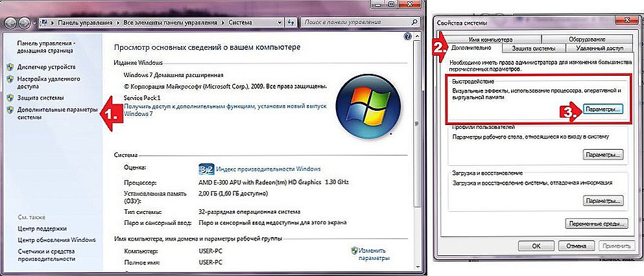Click the shield icon next to Изменить параметры

(x=354, y=250)
